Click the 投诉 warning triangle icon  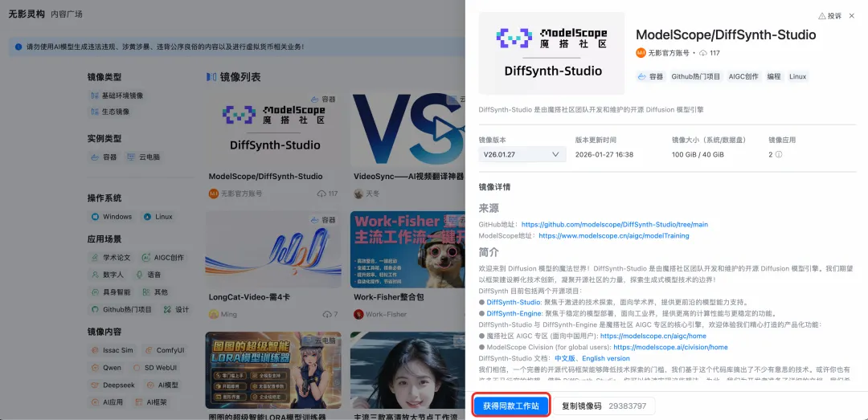pyautogui.click(x=822, y=16)
